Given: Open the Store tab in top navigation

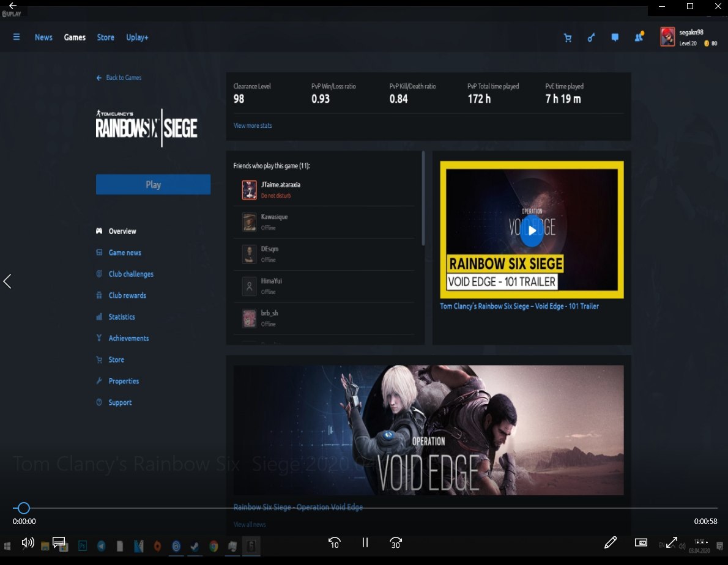Looking at the screenshot, I should [105, 37].
